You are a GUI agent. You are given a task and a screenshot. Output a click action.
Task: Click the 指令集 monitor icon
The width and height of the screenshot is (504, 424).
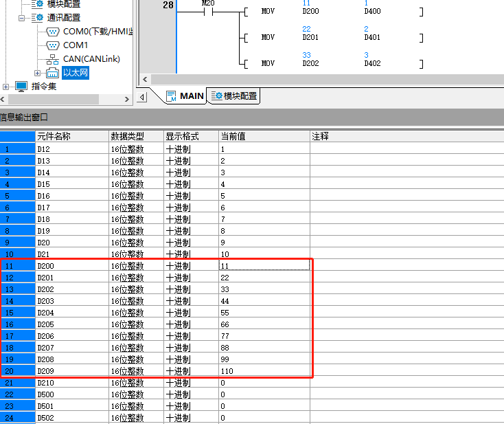pos(21,87)
